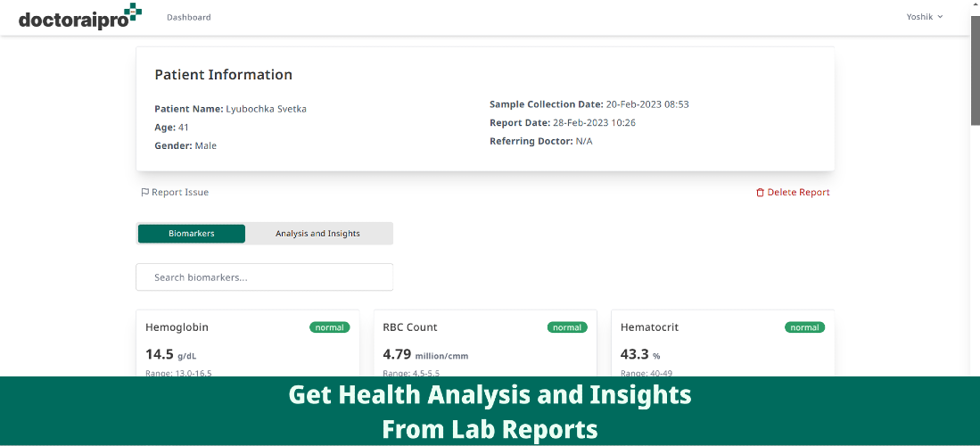Click the Hemoglobin normal status badge
This screenshot has height=446, width=980.
point(330,327)
